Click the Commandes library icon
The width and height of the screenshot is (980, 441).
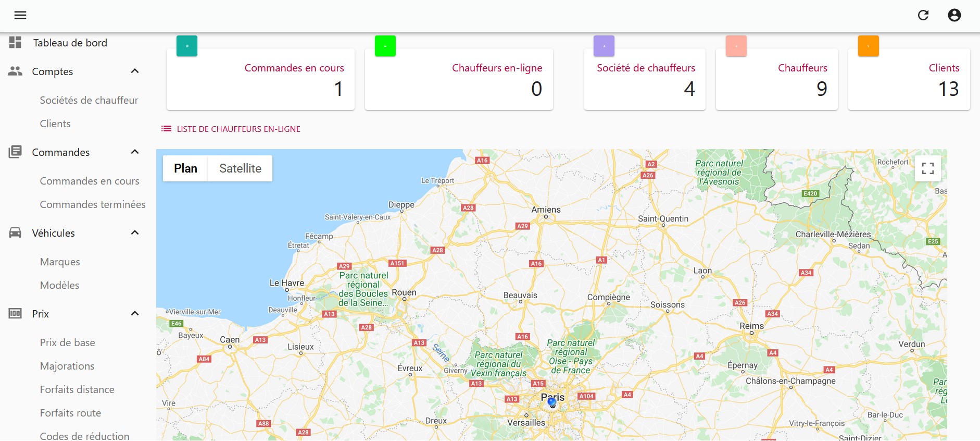click(15, 152)
